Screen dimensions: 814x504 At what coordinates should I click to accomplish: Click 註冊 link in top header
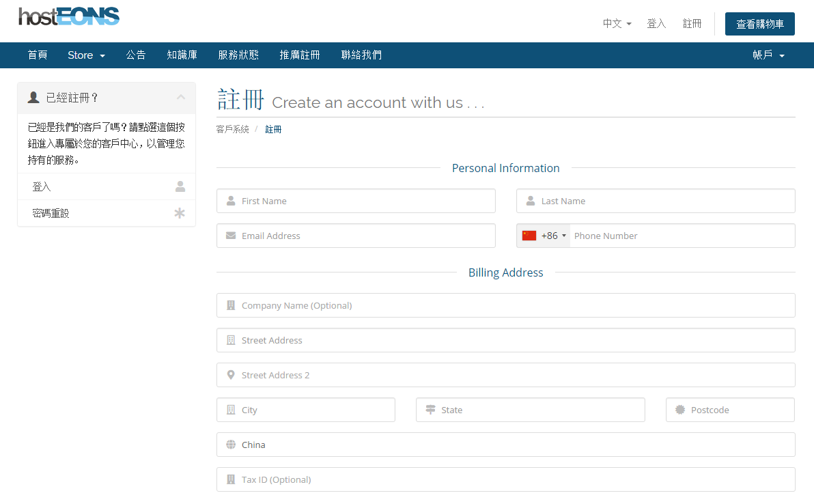coord(692,23)
